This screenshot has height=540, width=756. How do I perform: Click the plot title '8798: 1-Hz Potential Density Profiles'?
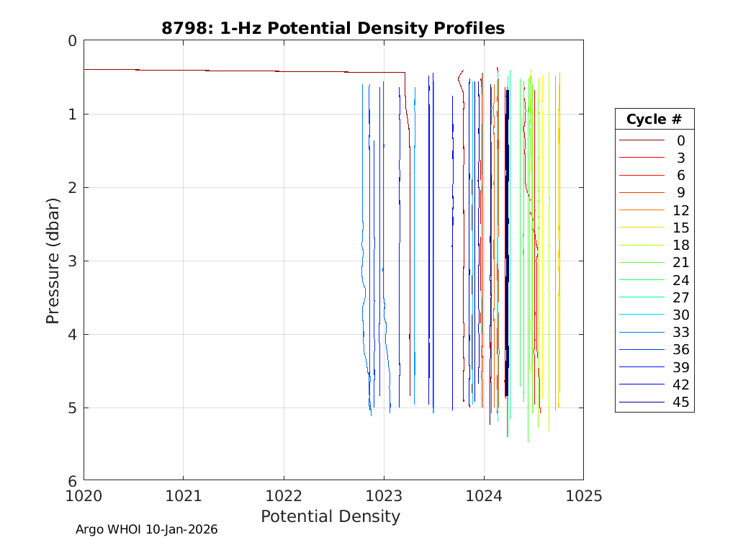[333, 28]
